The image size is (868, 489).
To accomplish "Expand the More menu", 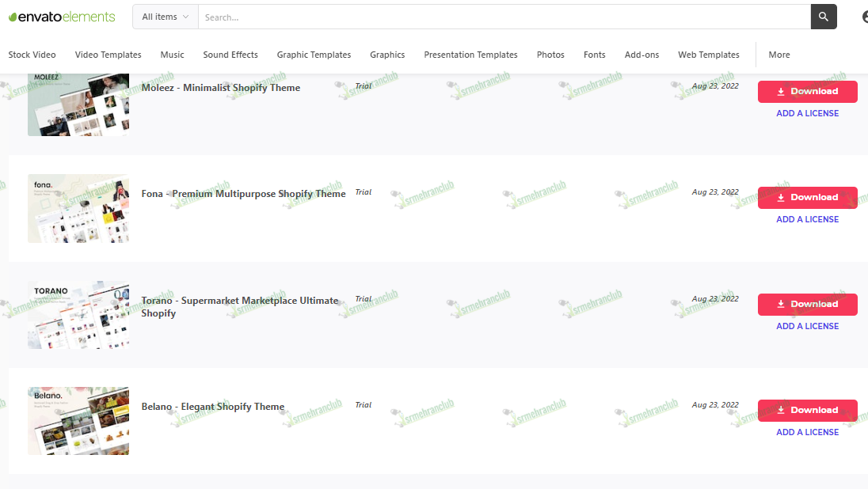I will (779, 55).
